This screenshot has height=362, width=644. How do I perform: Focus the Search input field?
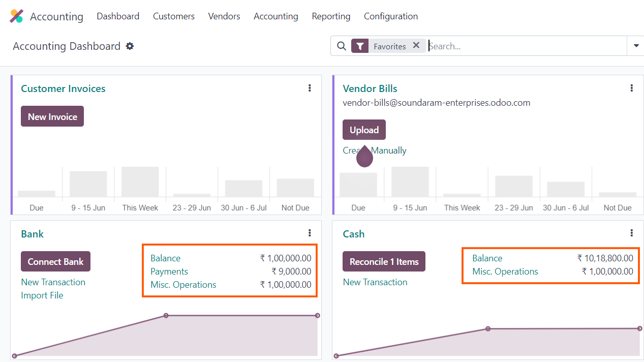pos(527,46)
